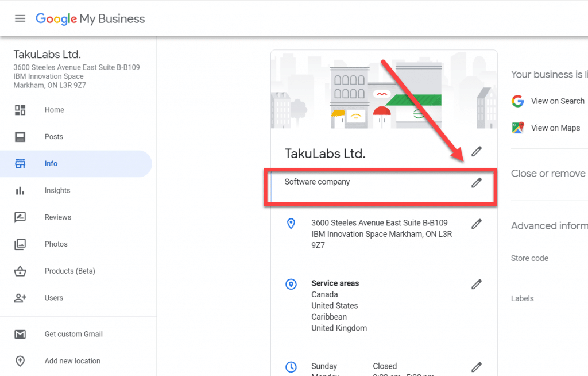Click the Labels field label
This screenshot has height=376, width=588.
click(x=523, y=298)
